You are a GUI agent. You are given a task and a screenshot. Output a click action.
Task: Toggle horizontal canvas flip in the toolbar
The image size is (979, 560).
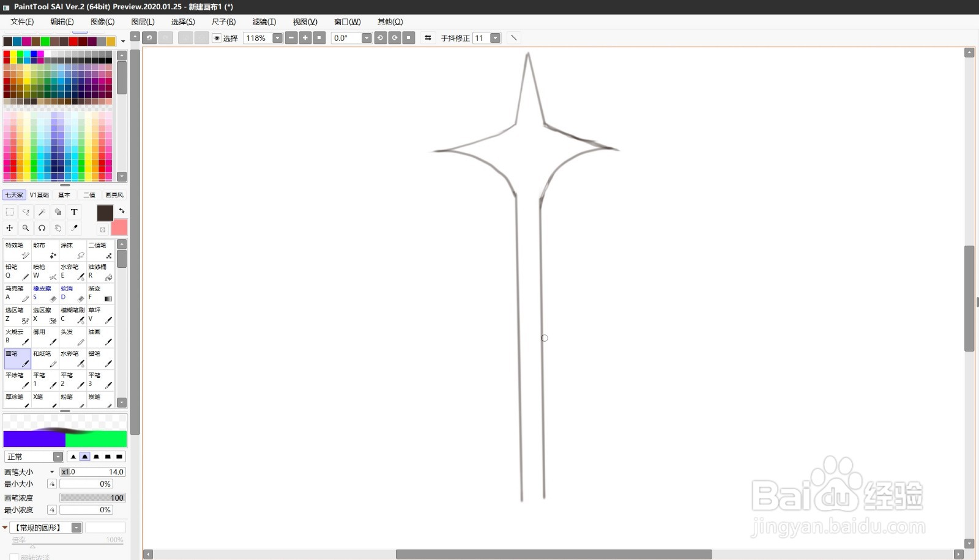pyautogui.click(x=428, y=38)
